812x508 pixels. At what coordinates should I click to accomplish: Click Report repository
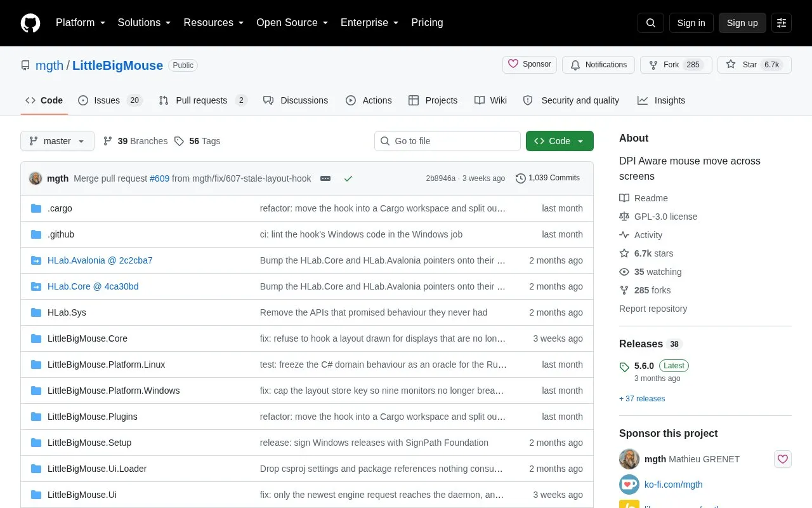coord(653,309)
